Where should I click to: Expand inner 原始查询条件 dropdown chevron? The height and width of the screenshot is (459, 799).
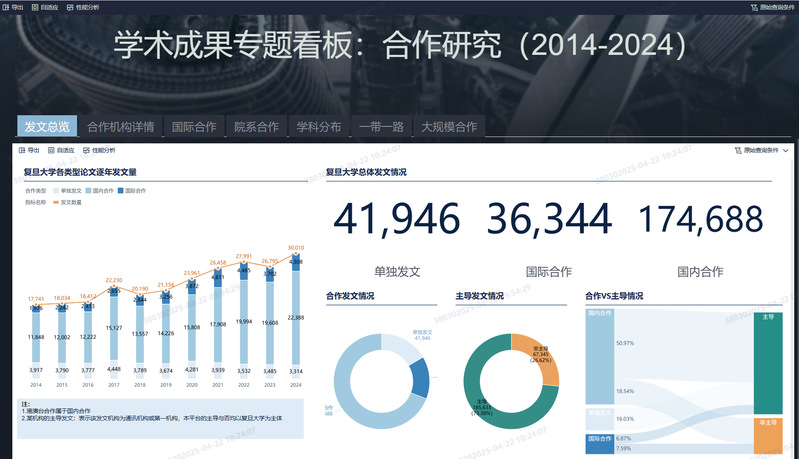tap(786, 150)
